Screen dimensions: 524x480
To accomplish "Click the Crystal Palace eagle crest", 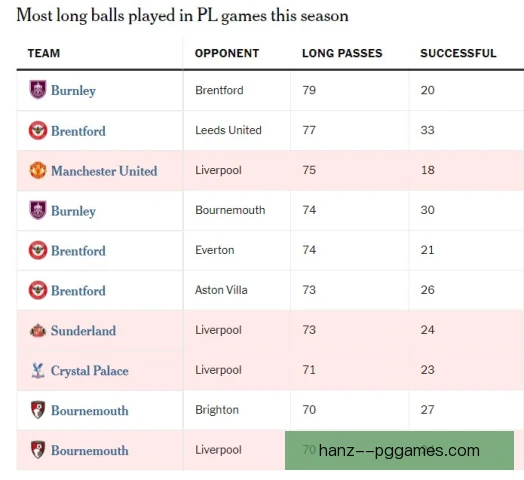I will pyautogui.click(x=38, y=370).
